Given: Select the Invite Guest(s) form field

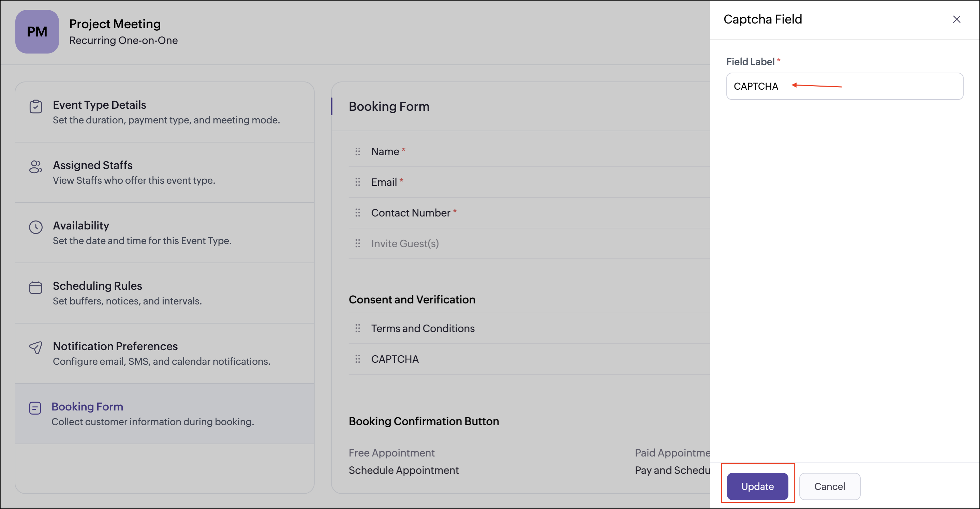Looking at the screenshot, I should pos(405,243).
